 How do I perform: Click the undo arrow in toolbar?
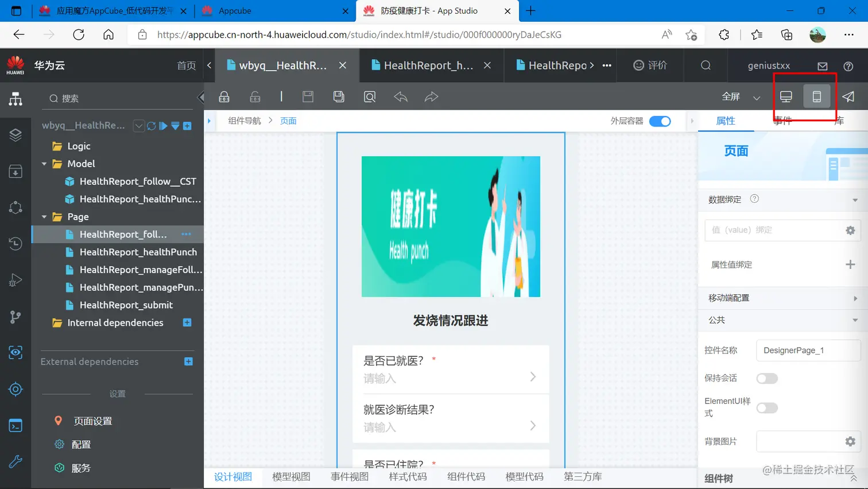401,97
